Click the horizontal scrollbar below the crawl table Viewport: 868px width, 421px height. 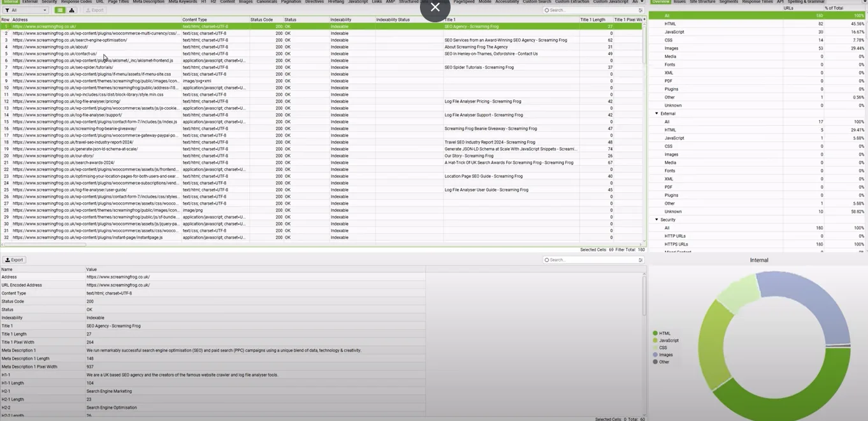45,246
